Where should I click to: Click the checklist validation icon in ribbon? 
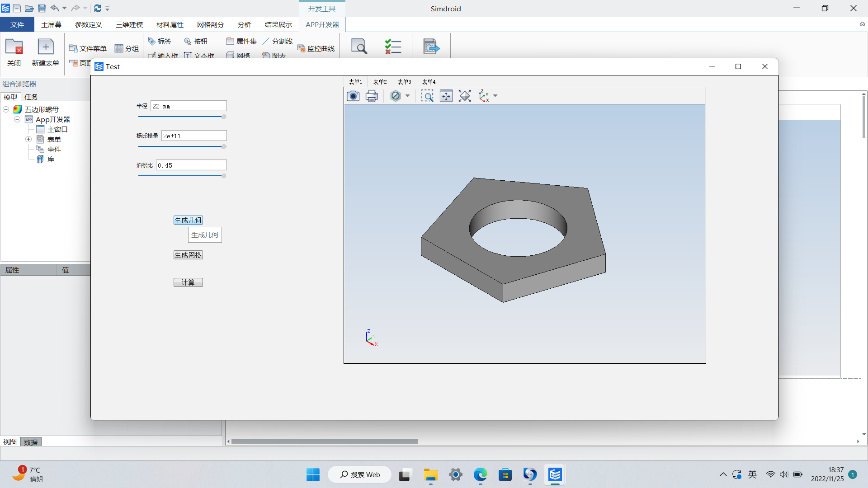[x=393, y=46]
